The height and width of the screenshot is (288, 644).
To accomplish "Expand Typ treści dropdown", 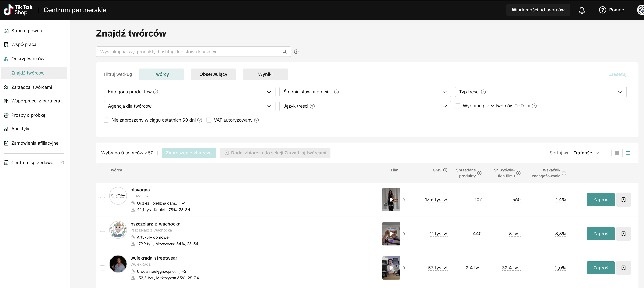I will click(x=541, y=92).
